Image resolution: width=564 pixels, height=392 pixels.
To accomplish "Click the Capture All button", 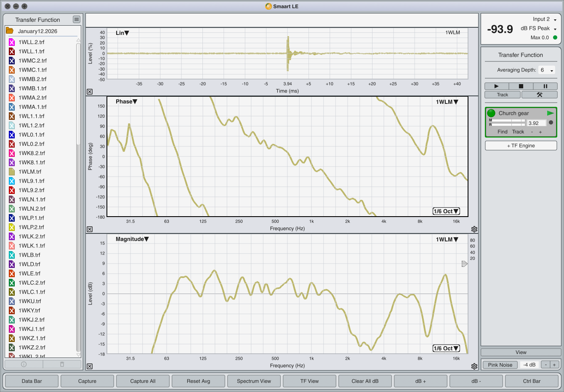I will (143, 381).
